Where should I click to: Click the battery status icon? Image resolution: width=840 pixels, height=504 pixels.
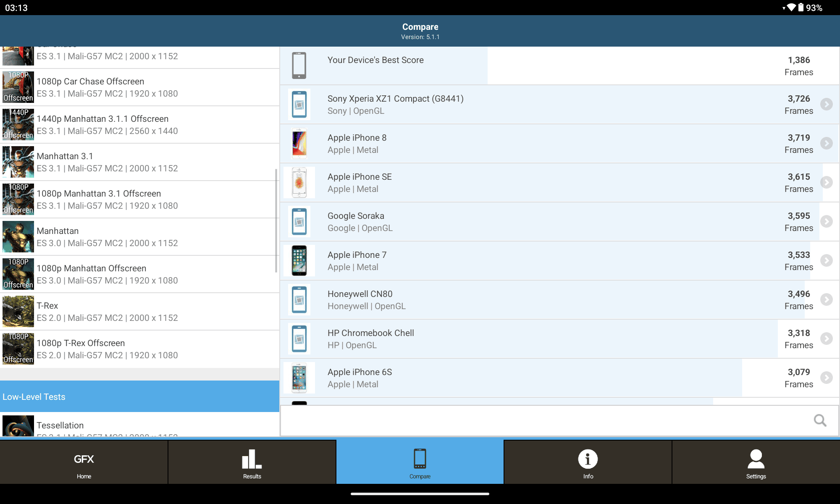pyautogui.click(x=801, y=8)
